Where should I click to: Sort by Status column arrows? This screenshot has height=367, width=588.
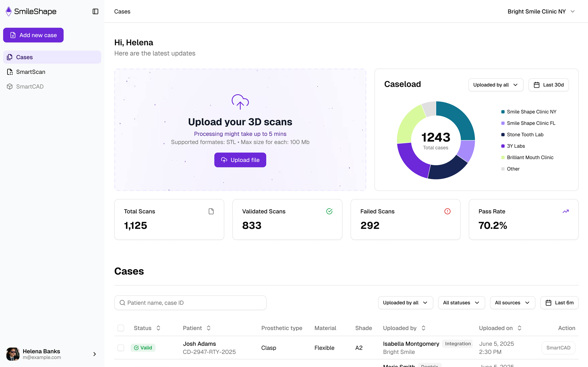[158, 328]
